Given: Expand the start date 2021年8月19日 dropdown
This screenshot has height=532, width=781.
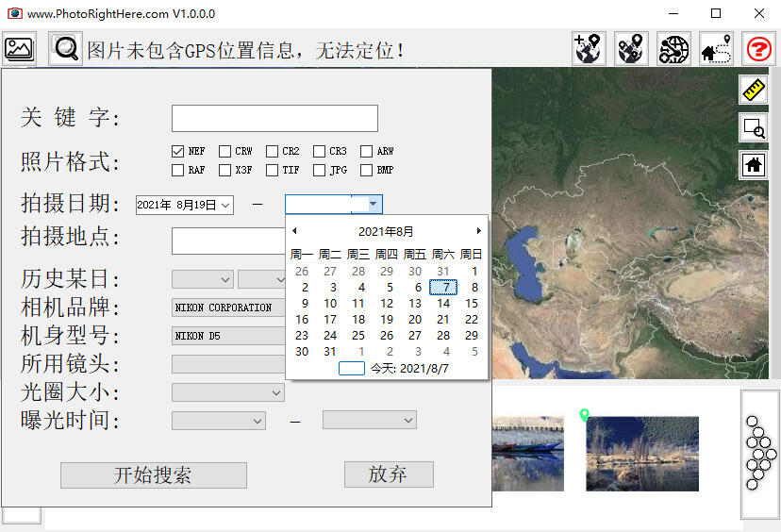Looking at the screenshot, I should tap(226, 205).
